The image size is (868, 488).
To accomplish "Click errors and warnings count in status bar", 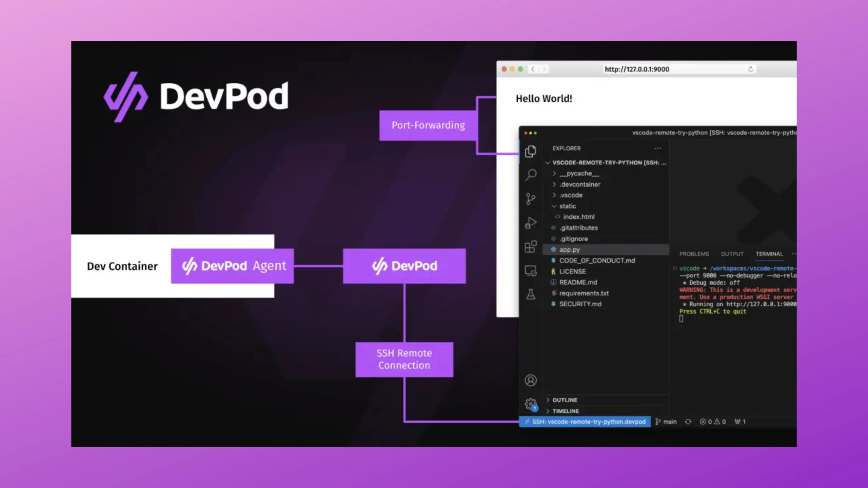I will [713, 422].
